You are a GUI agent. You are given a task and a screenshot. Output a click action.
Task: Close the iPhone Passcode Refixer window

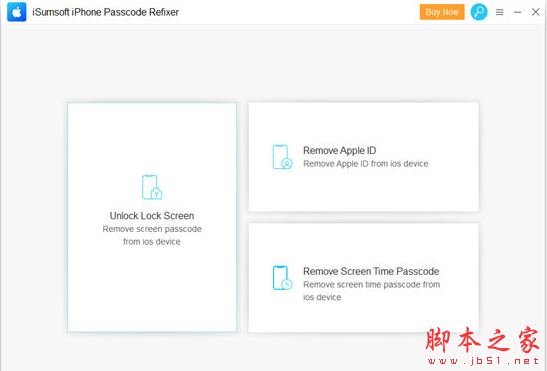(535, 12)
